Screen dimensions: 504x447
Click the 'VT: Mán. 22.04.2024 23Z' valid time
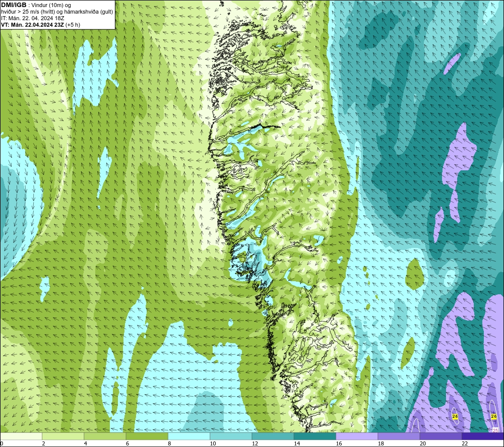pos(32,25)
